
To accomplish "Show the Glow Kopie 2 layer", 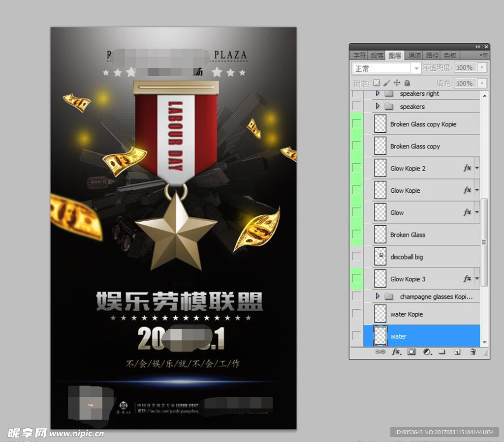I will tap(356, 167).
